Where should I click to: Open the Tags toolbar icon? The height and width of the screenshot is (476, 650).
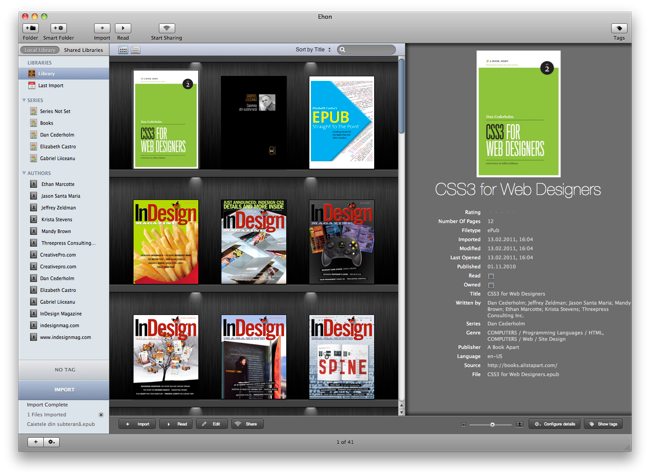click(619, 28)
